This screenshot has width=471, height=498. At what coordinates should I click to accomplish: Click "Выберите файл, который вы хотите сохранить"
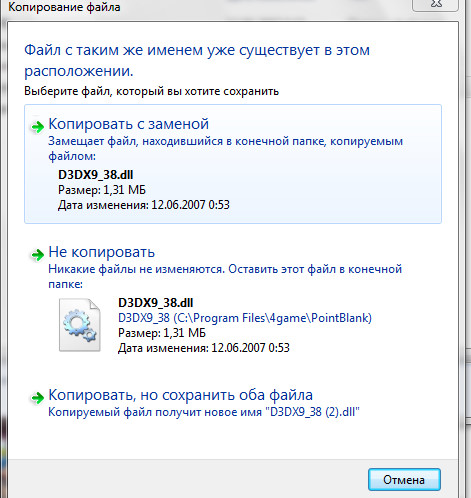point(152,91)
